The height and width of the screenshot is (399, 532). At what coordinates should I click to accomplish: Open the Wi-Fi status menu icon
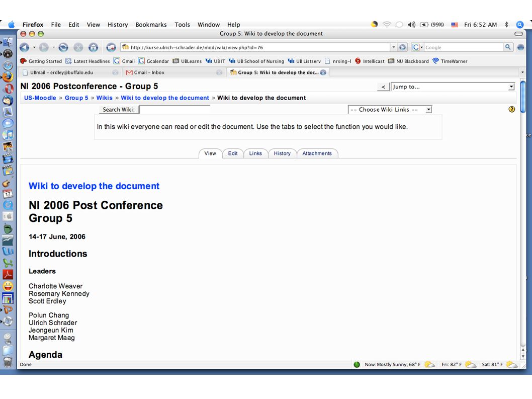(387, 25)
